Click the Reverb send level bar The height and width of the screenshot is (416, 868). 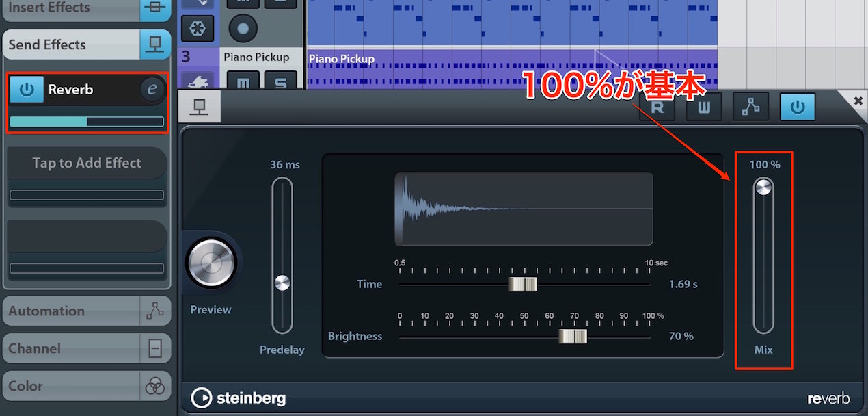87,122
